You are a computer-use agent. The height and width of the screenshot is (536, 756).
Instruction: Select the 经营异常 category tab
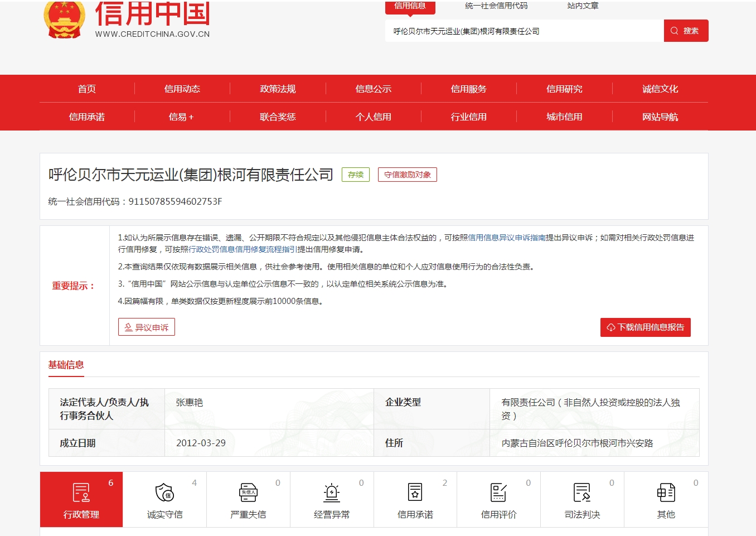[332, 499]
